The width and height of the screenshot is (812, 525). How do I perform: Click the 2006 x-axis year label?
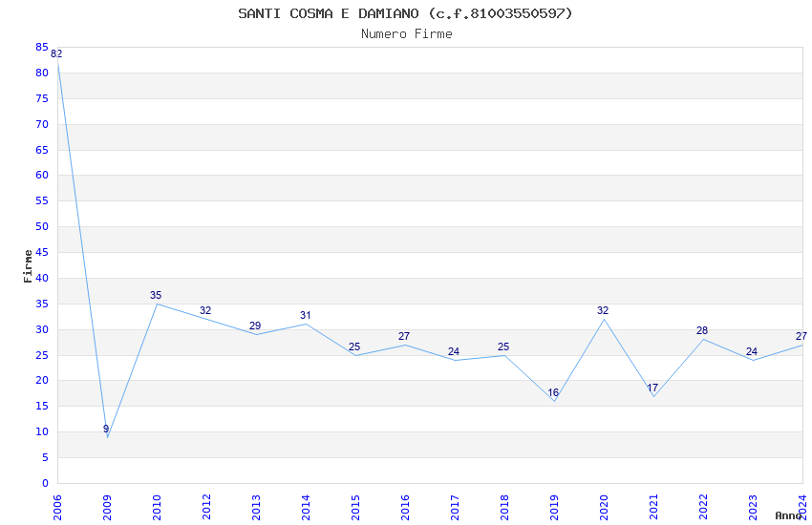(x=57, y=508)
